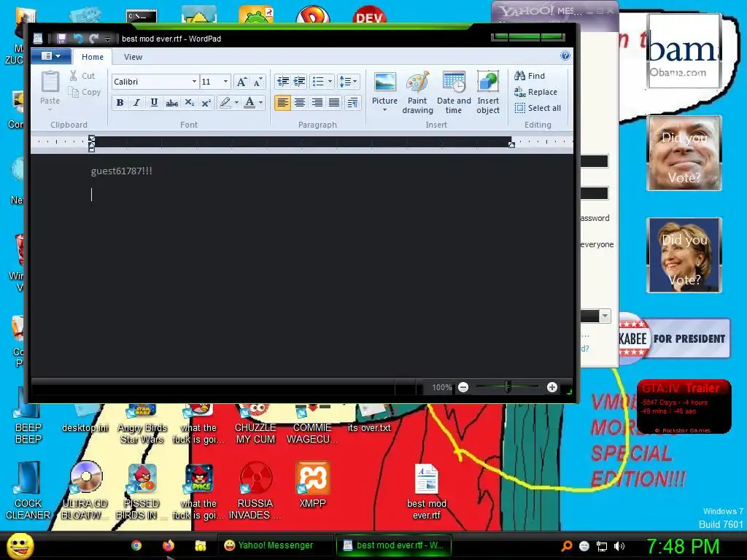Open the WordPad application menu button
The image size is (747, 560).
point(51,56)
